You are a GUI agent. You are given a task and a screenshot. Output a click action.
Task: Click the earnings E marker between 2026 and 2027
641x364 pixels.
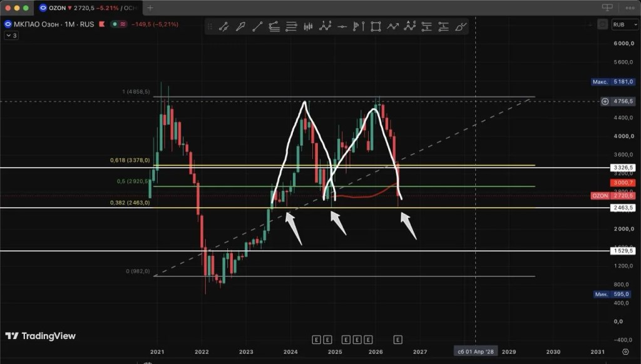(397, 340)
